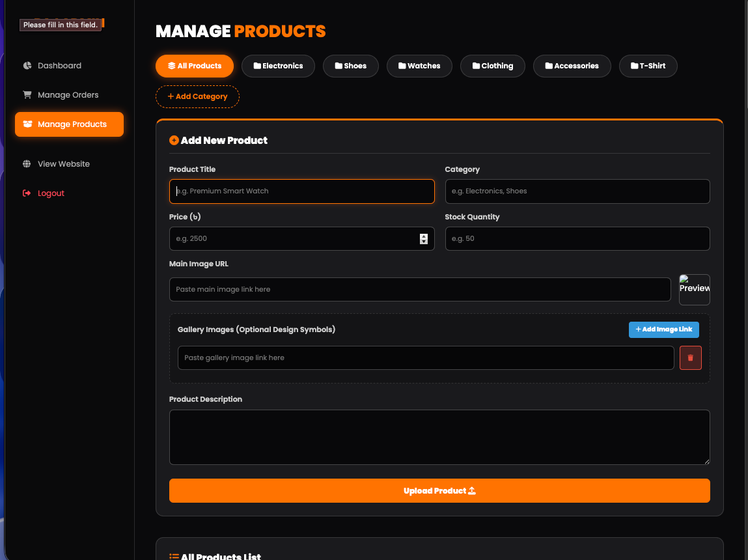The height and width of the screenshot is (560, 748).
Task: Go to Manage Orders in sidebar
Action: click(69, 95)
